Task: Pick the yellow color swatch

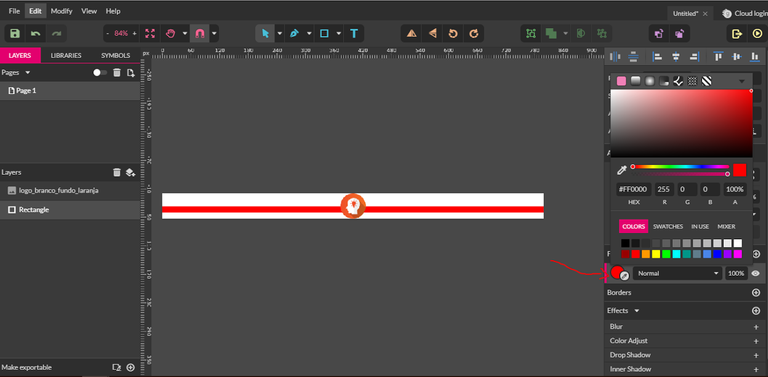Action: (656, 254)
